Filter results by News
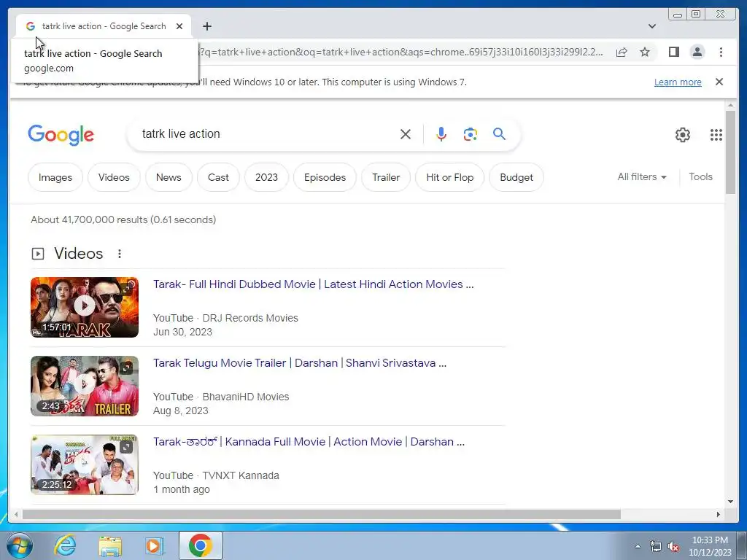 [x=169, y=177]
